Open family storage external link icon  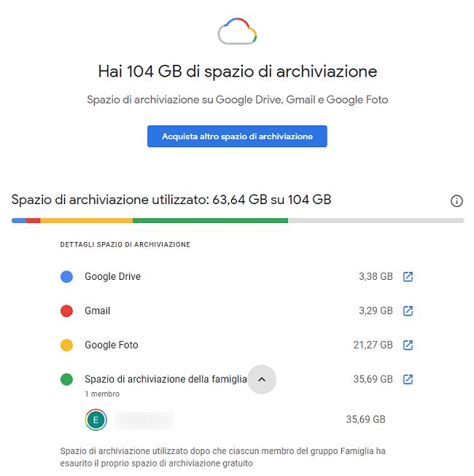coord(408,379)
